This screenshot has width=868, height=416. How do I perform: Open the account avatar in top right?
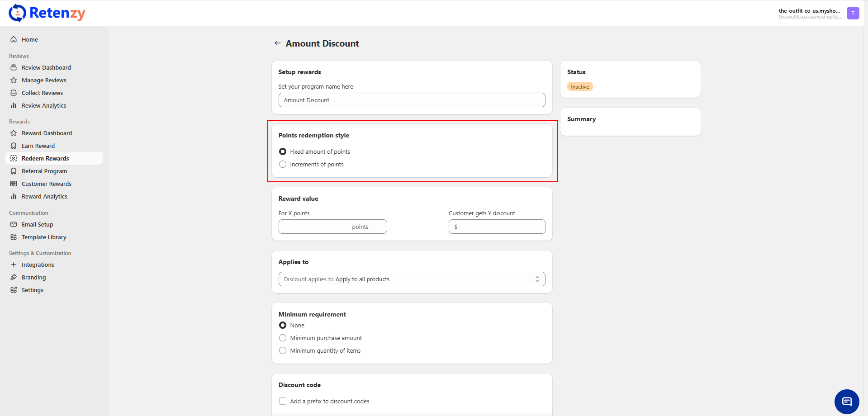[x=853, y=14]
